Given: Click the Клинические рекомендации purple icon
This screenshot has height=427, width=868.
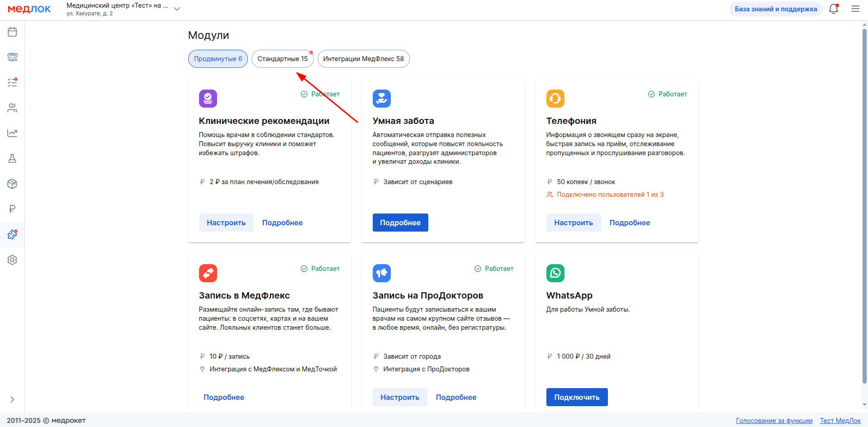Looking at the screenshot, I should click(x=208, y=99).
